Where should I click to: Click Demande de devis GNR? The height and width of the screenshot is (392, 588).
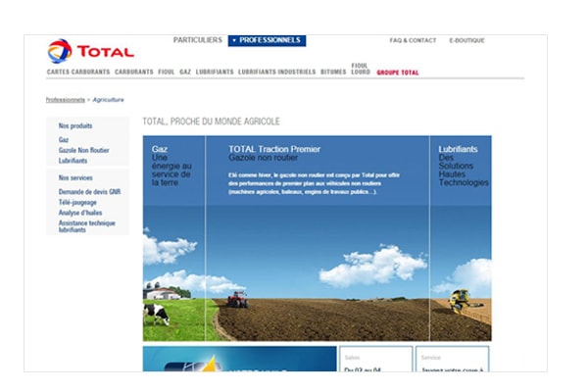click(x=89, y=192)
